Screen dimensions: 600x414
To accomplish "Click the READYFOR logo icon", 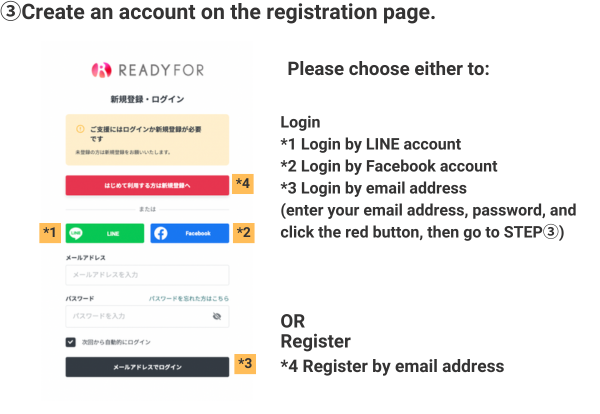I will coord(102,70).
